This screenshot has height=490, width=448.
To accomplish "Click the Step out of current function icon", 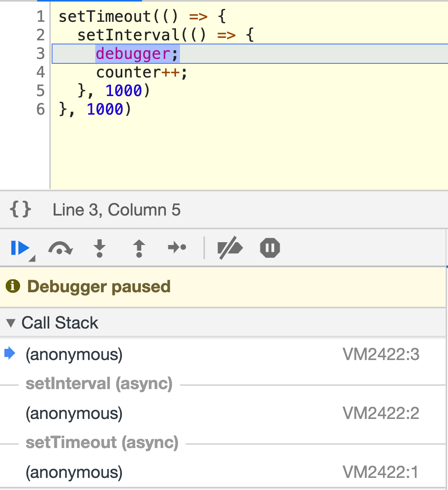I will (138, 248).
